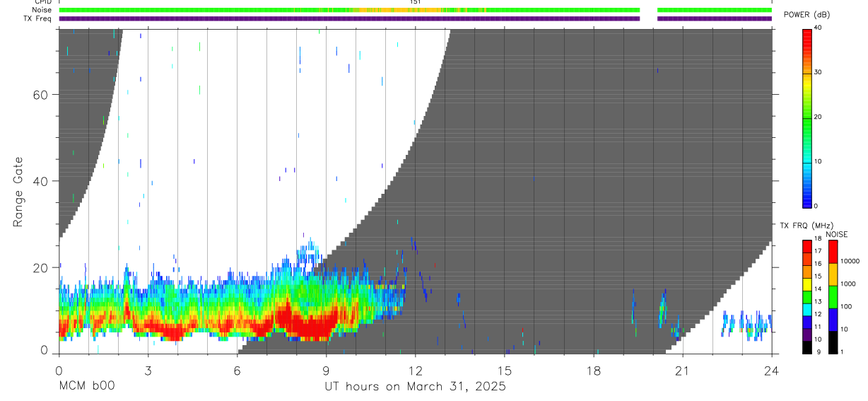This screenshot has height=401, width=868.
Task: Select the cyan 12-13 MHz TX FRQ swatch
Action: (x=807, y=309)
